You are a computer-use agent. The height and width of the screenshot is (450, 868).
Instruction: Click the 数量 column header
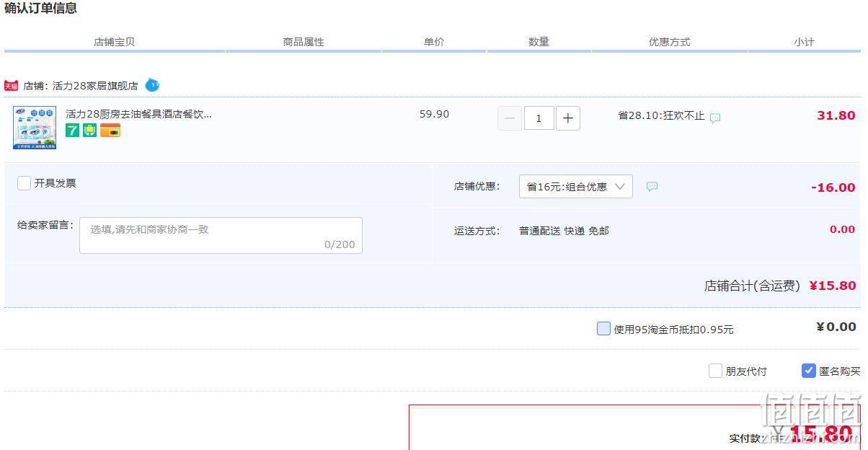click(x=539, y=42)
